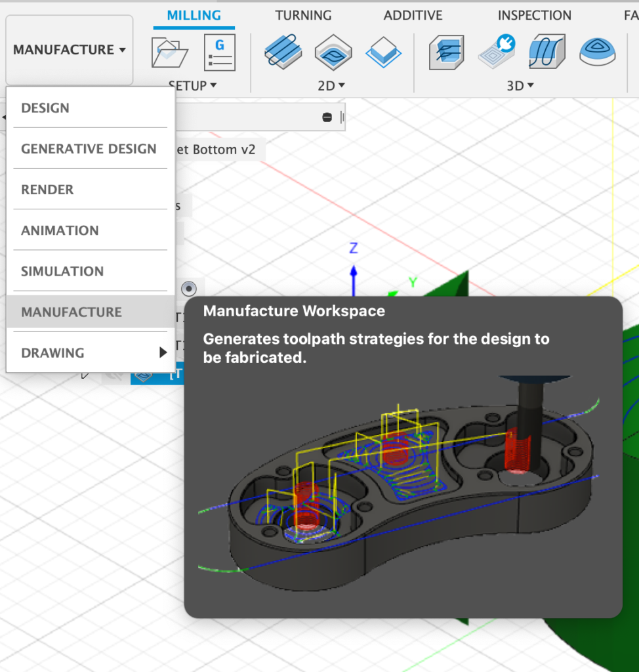Choose RENDER from the workspace menu
639x672 pixels.
pyautogui.click(x=47, y=190)
